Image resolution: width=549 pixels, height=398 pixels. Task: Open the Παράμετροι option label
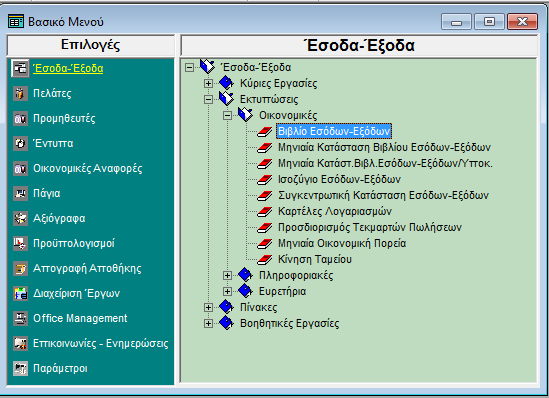[60, 368]
